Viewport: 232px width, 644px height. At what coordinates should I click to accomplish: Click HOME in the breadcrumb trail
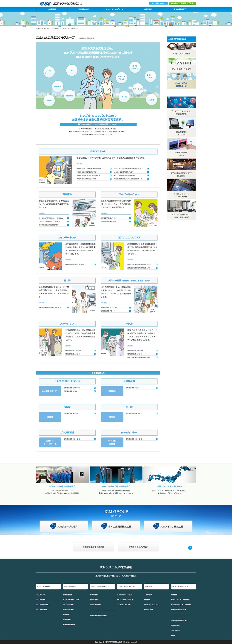[x=38, y=29]
